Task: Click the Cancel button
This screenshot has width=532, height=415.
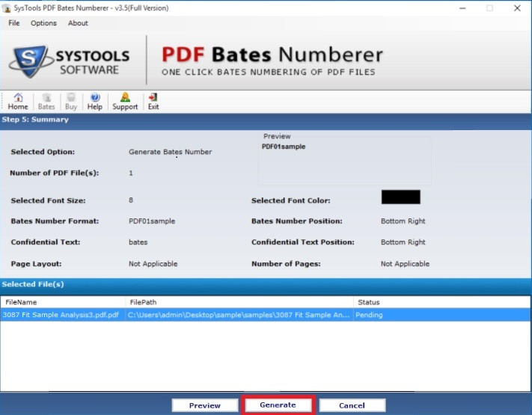Action: [352, 405]
